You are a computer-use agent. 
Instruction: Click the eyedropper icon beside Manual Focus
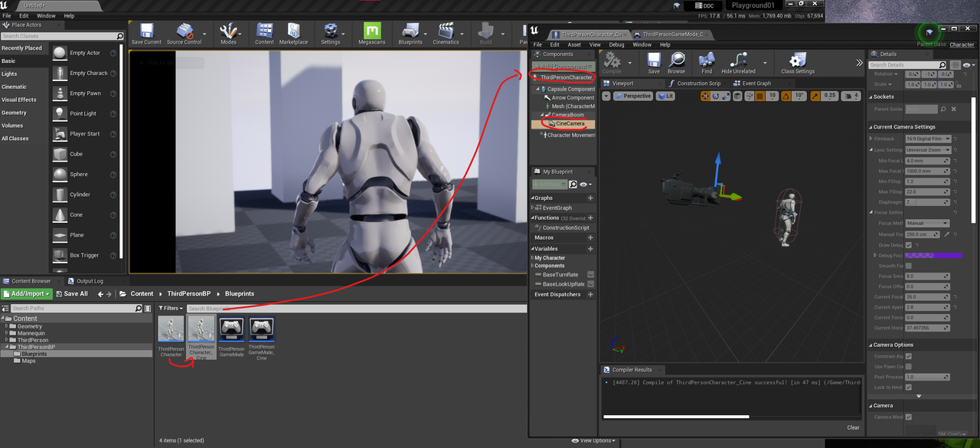(x=947, y=234)
